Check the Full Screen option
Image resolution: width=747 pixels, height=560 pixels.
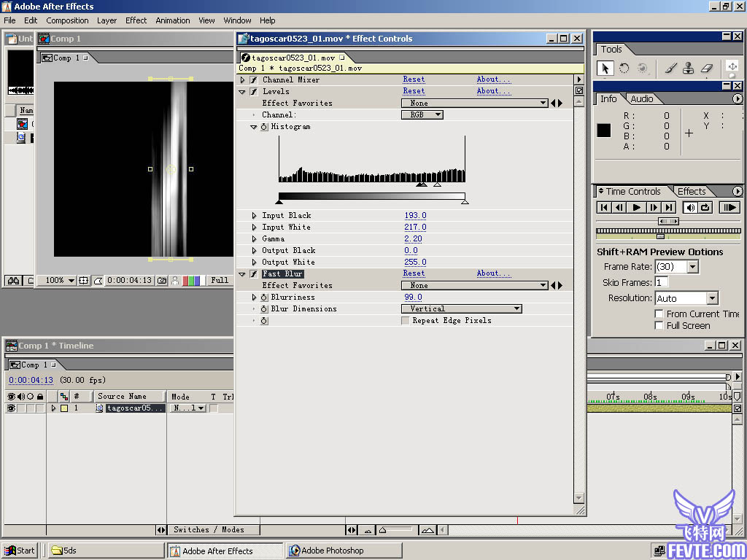pyautogui.click(x=659, y=326)
